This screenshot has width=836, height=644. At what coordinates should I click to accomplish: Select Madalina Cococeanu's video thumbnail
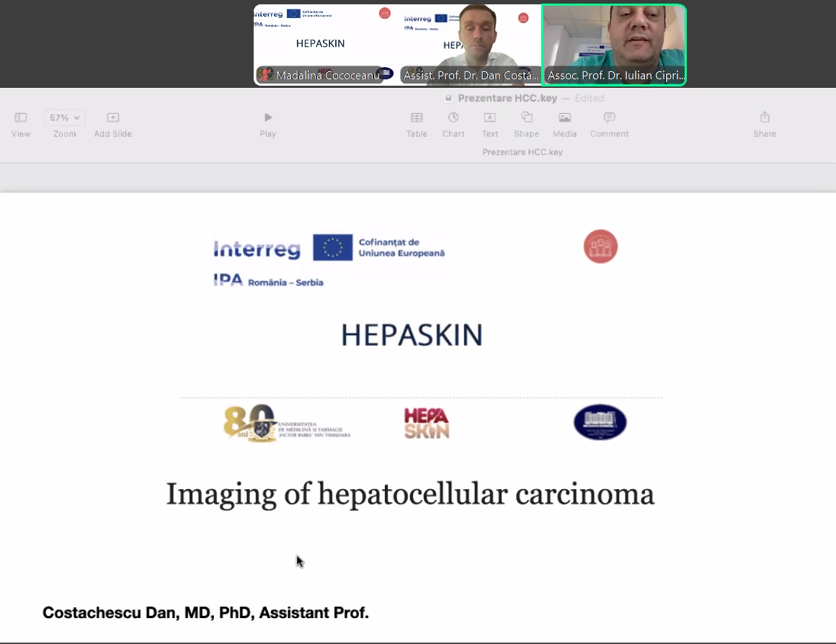tap(326, 45)
